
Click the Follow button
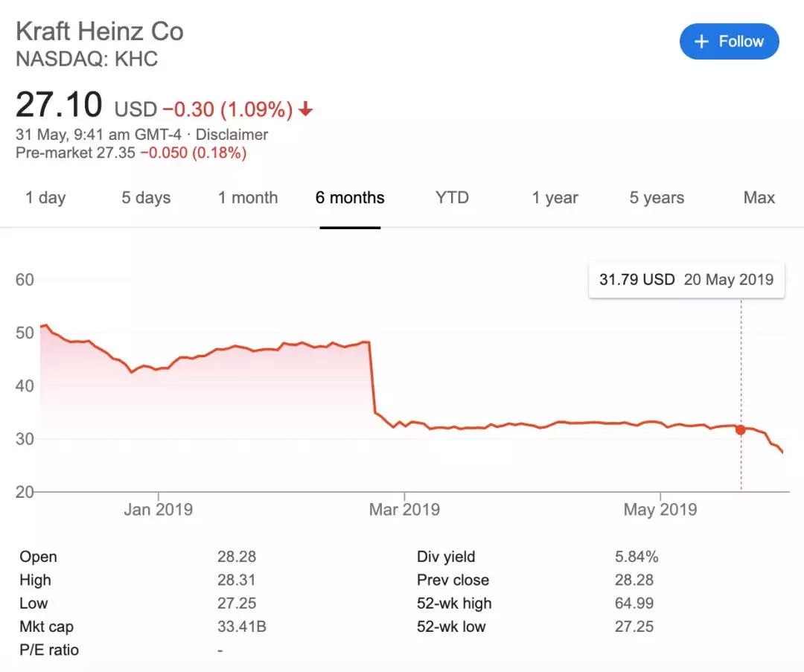point(729,42)
